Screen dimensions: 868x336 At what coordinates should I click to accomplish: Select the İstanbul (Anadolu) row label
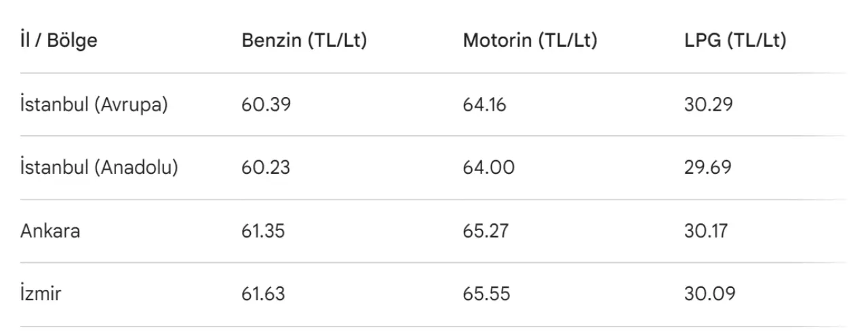point(99,168)
